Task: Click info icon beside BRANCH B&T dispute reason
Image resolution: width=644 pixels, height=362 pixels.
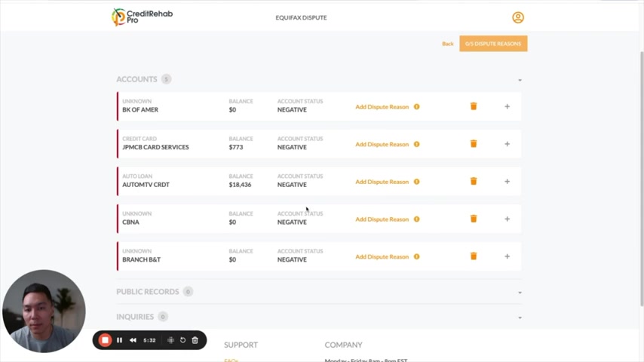Action: [x=416, y=257]
